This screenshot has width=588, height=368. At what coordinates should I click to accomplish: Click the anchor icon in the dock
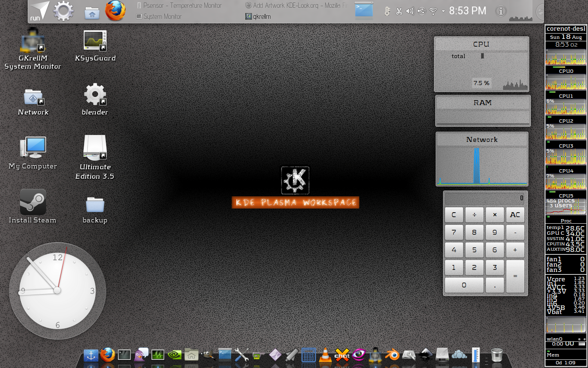tap(91, 355)
